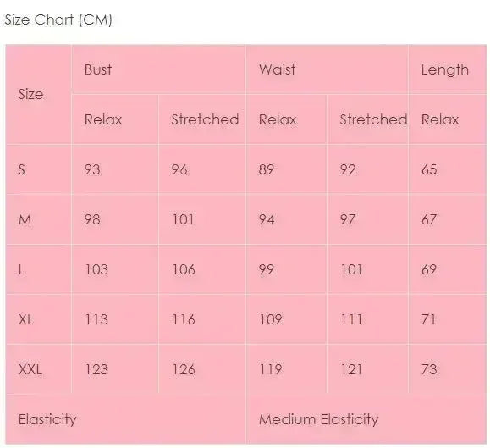
Task: Click the Length column header
Action: [444, 69]
